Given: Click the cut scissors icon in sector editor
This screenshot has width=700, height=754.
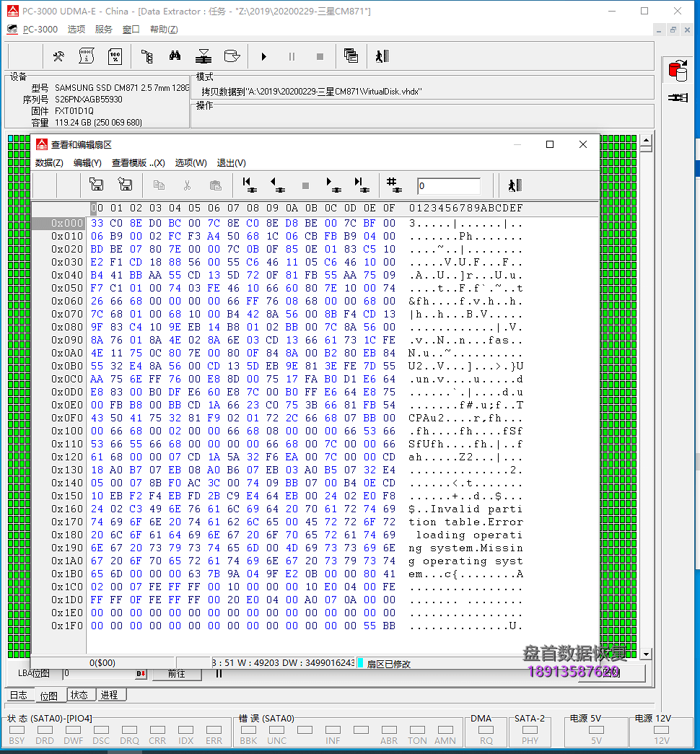Looking at the screenshot, I should tap(187, 185).
